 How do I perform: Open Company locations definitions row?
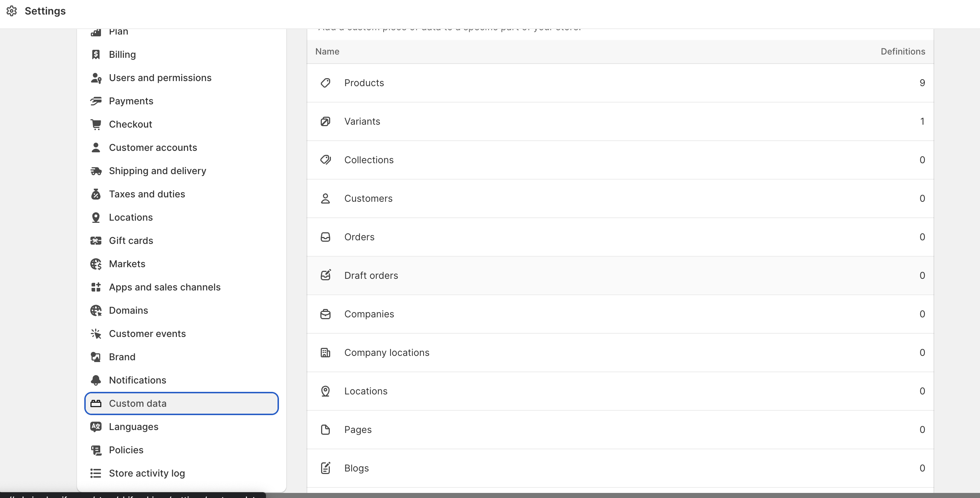coord(386,353)
